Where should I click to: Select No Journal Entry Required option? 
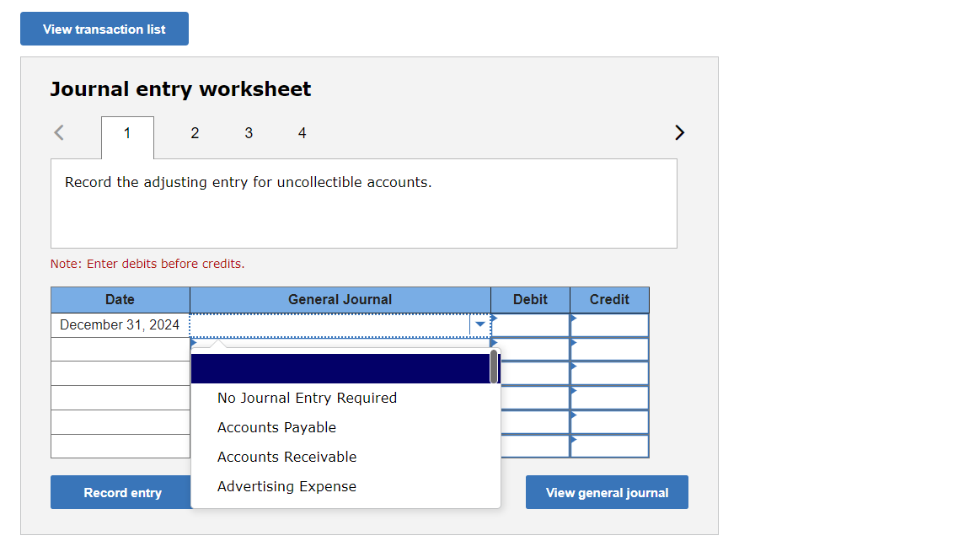(x=307, y=398)
